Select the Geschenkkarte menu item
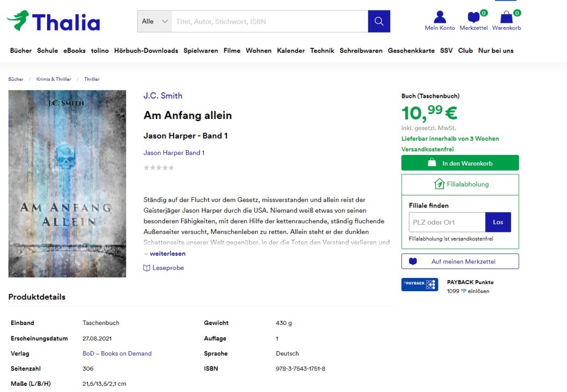 [x=411, y=50]
